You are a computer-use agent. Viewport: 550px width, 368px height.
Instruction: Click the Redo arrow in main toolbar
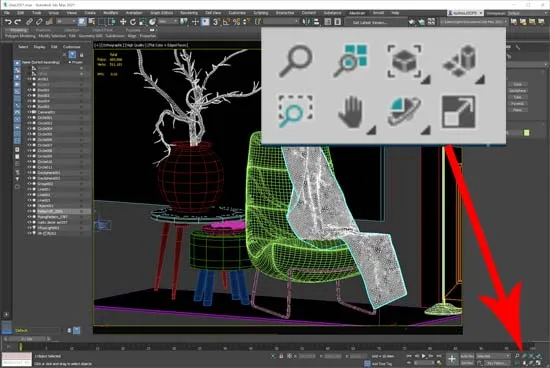tap(18, 22)
